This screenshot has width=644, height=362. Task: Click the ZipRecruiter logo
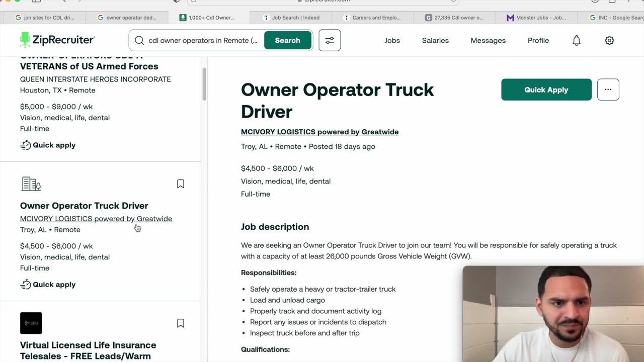point(57,40)
